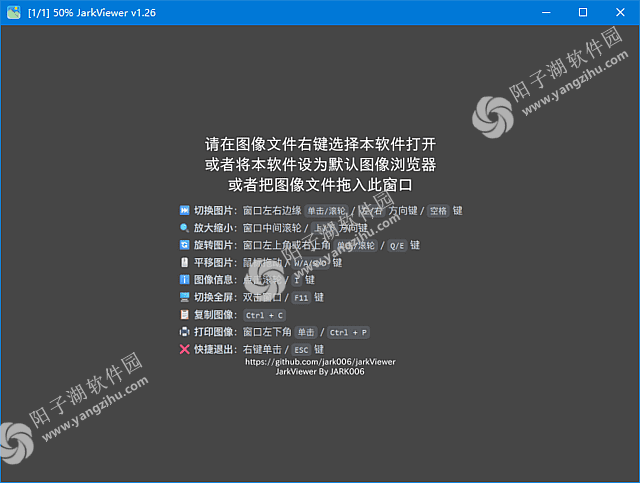Click the '打印图像:' label
Viewport: 640px width, 483px height.
coord(215,332)
